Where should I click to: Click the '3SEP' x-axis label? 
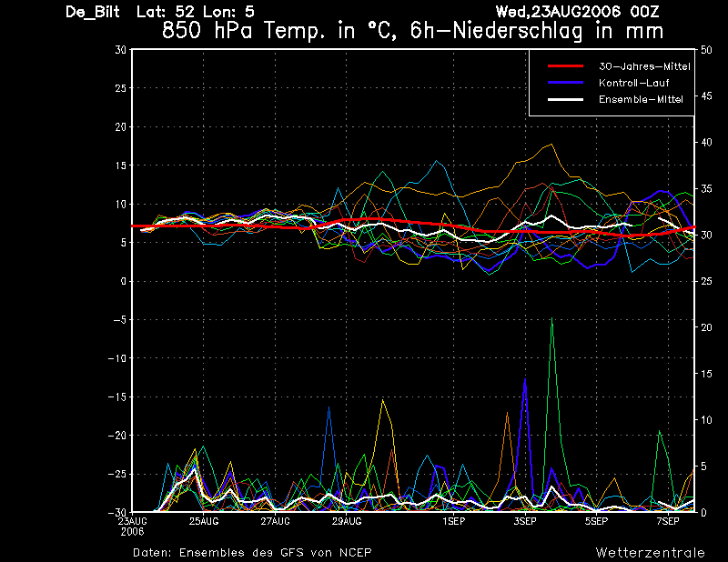[525, 521]
